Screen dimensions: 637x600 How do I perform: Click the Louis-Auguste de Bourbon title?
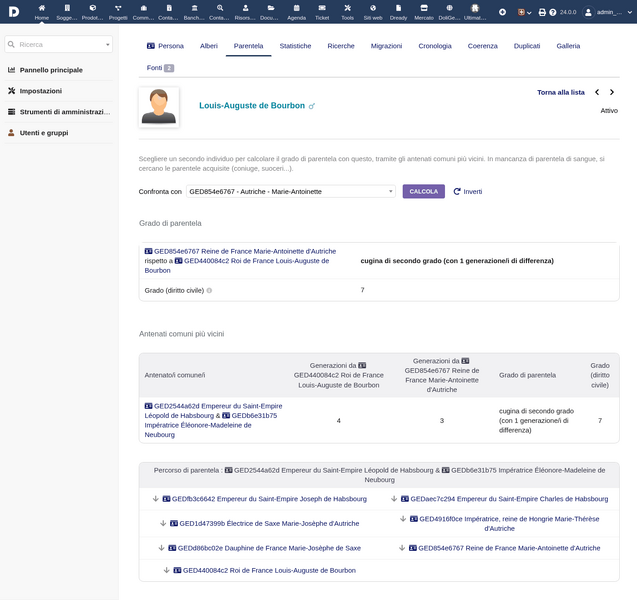[252, 106]
